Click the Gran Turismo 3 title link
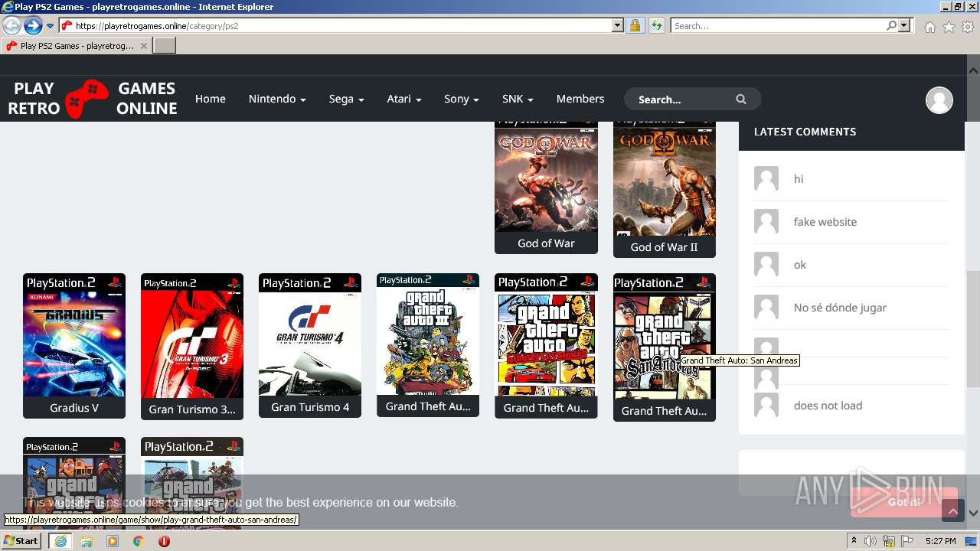This screenshot has height=551, width=980. point(192,409)
